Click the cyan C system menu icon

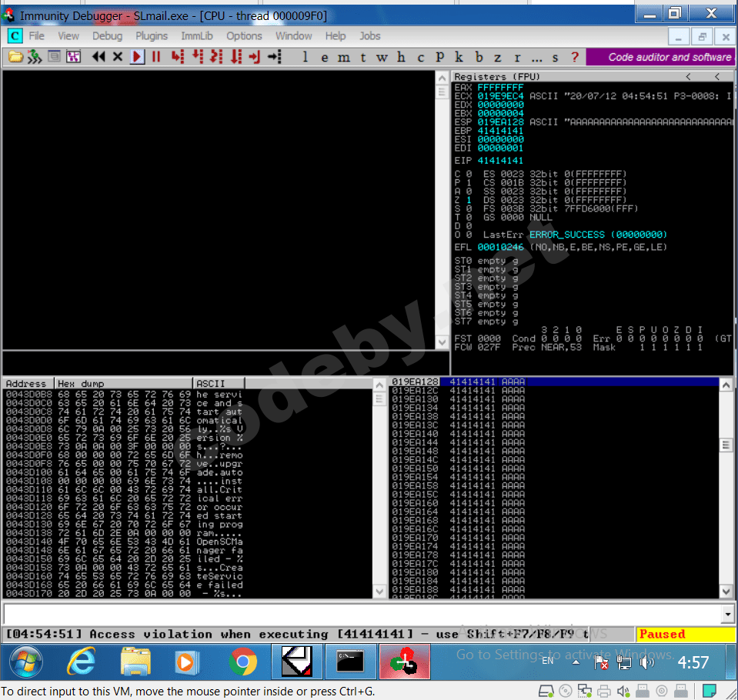pos(15,35)
